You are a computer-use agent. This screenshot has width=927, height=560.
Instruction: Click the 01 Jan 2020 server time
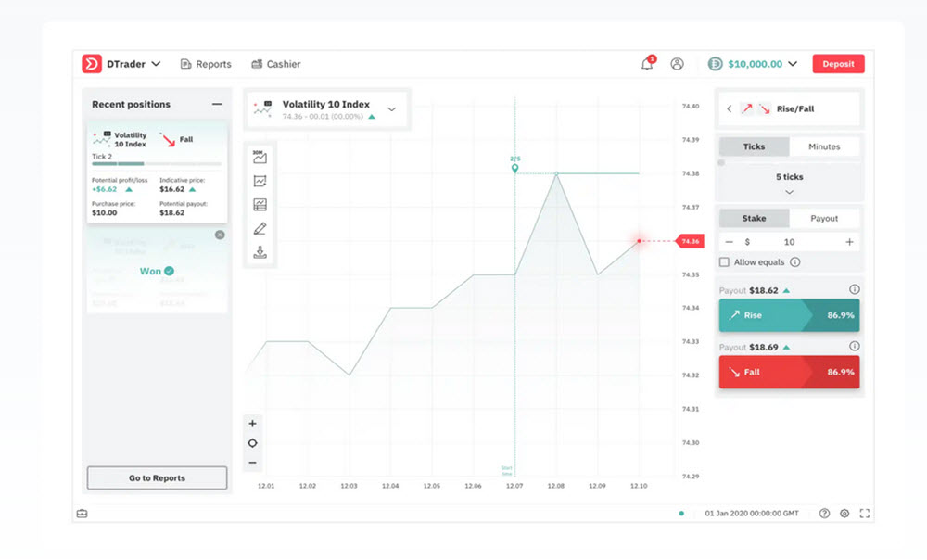(752, 514)
